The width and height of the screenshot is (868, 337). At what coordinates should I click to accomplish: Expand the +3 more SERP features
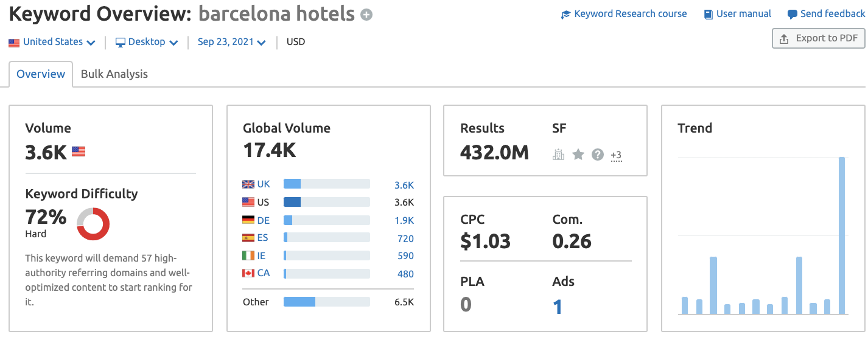616,155
